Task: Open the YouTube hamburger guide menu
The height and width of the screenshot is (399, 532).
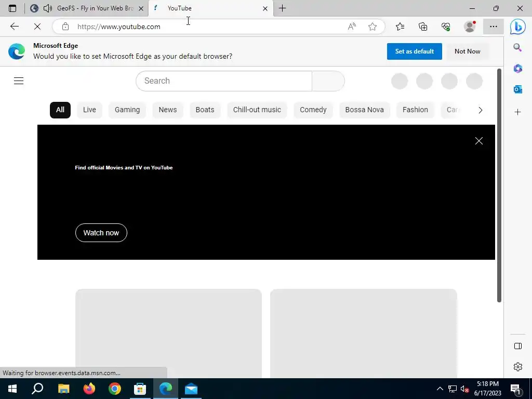Action: click(x=19, y=81)
